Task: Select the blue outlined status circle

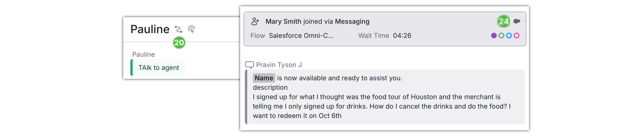Action: [509, 36]
